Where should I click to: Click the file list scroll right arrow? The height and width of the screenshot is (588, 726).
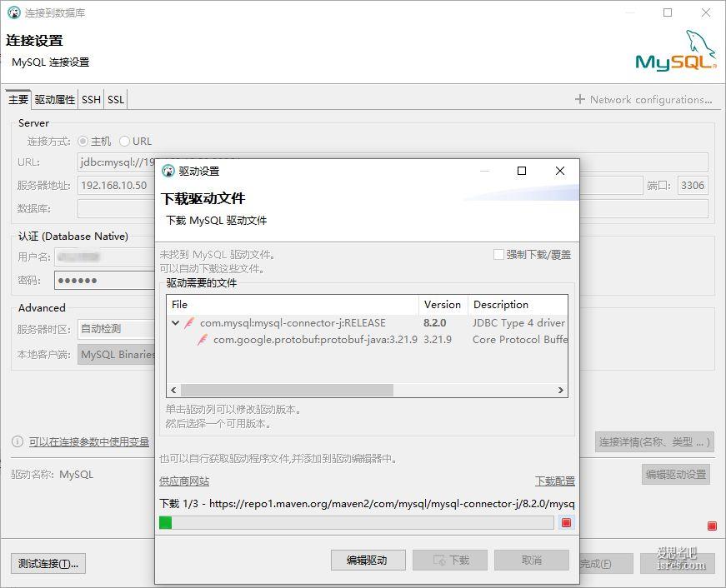coord(561,390)
